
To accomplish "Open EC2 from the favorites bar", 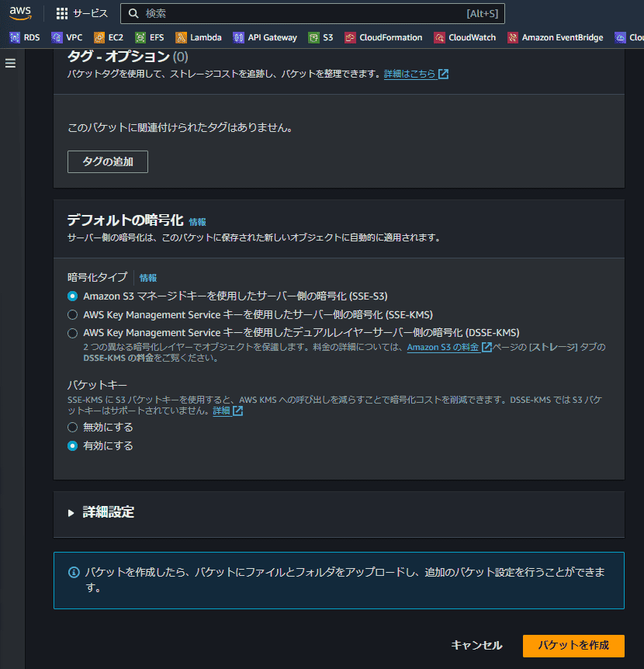I will [x=116, y=37].
